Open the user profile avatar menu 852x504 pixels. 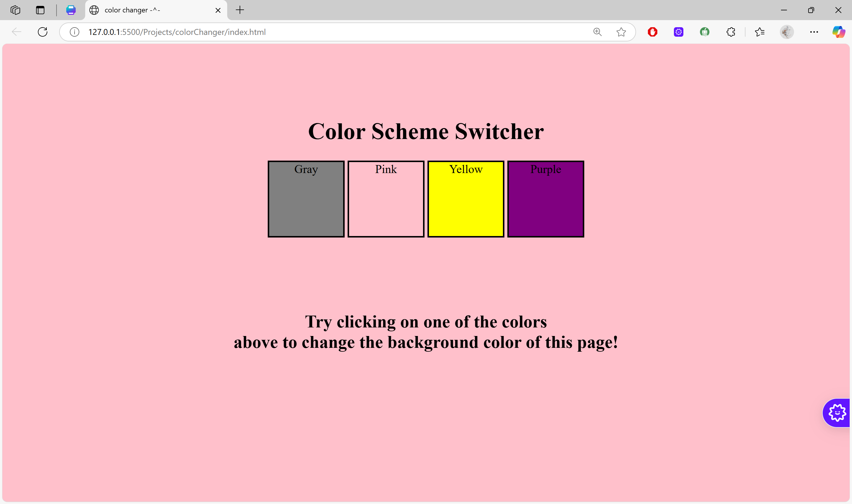[786, 32]
